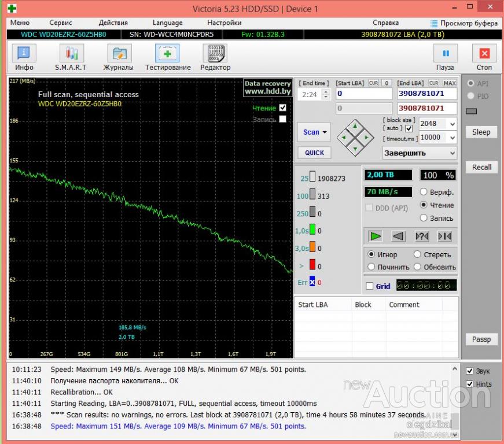Select the Запись write mode radio button
The height and width of the screenshot is (444, 504).
click(x=424, y=218)
